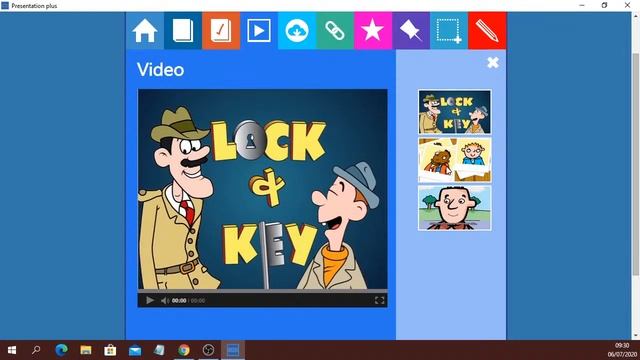The width and height of the screenshot is (640, 360).
Task: Play the Lock & Key video
Action: (x=150, y=300)
